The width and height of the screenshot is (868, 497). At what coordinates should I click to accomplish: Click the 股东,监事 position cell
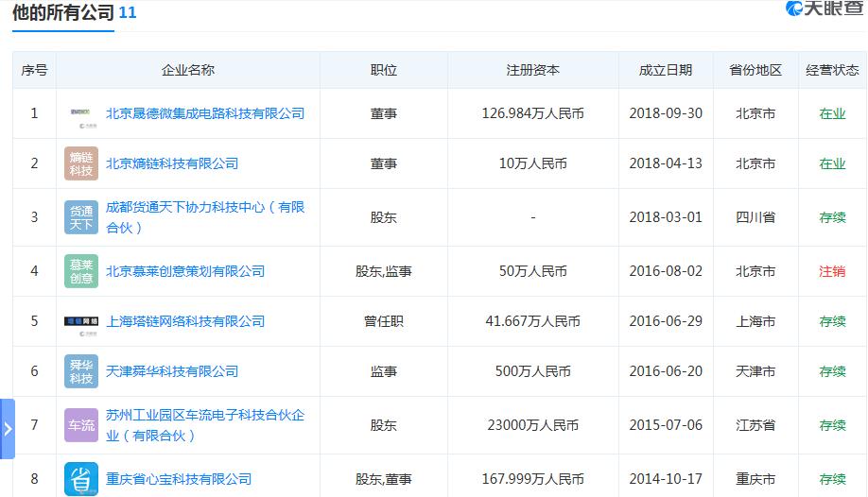pyautogui.click(x=384, y=271)
